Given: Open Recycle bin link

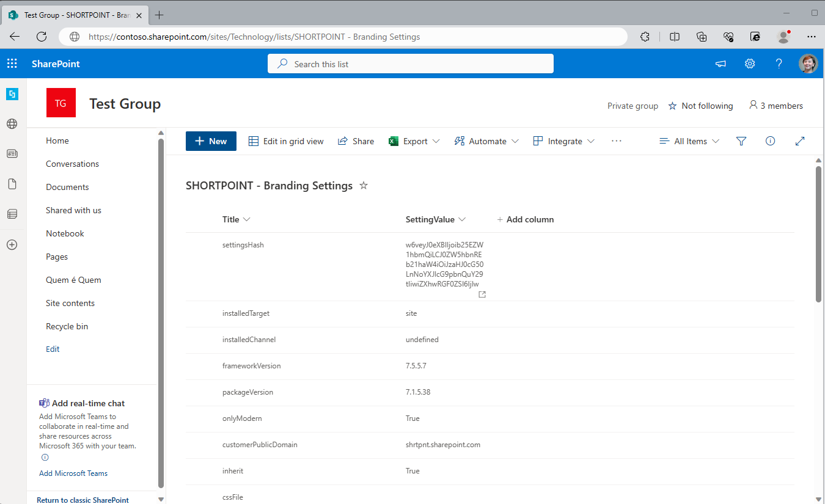Looking at the screenshot, I should [x=67, y=326].
